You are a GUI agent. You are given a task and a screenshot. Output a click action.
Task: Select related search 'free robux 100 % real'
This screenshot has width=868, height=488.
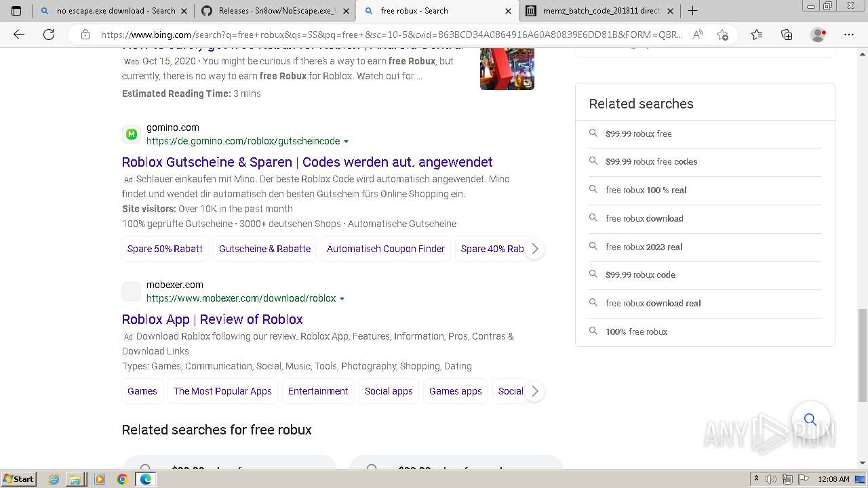(646, 190)
